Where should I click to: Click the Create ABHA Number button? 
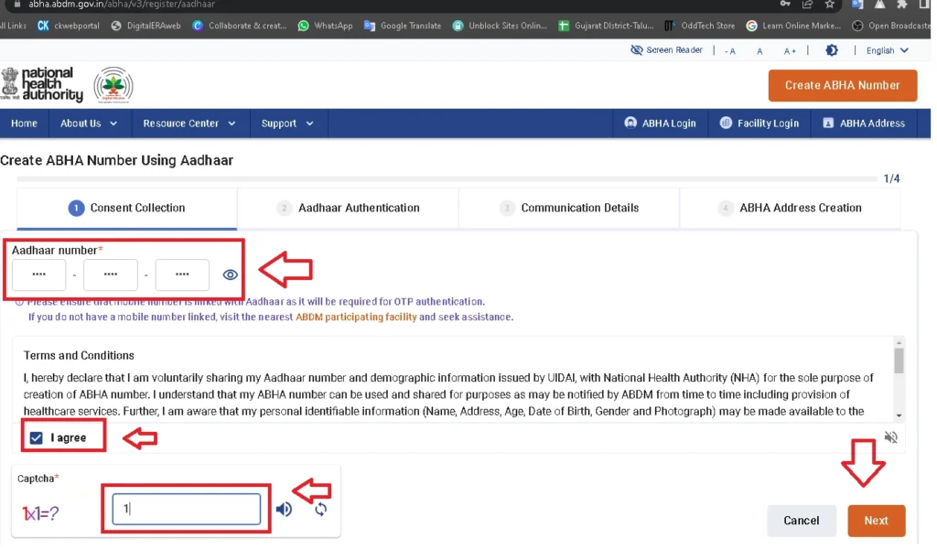pos(843,85)
